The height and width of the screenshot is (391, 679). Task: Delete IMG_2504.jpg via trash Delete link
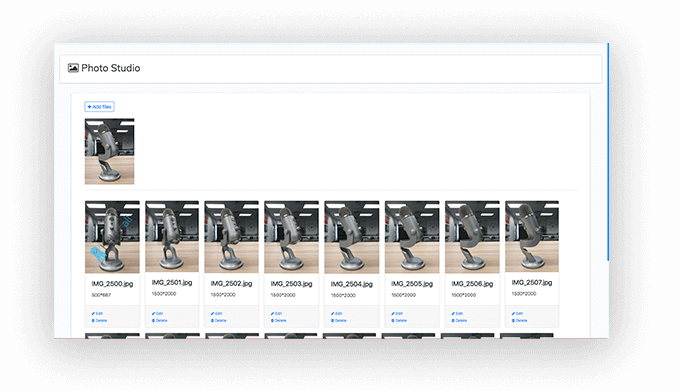tap(339, 320)
